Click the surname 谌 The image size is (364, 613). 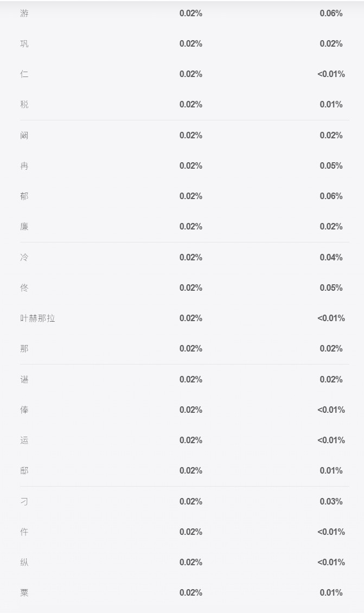24,380
